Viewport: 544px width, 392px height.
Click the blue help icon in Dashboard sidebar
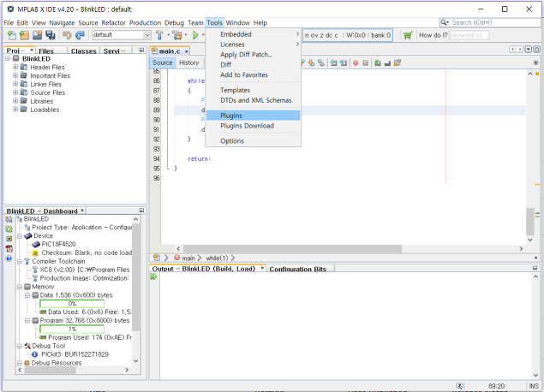point(9,258)
